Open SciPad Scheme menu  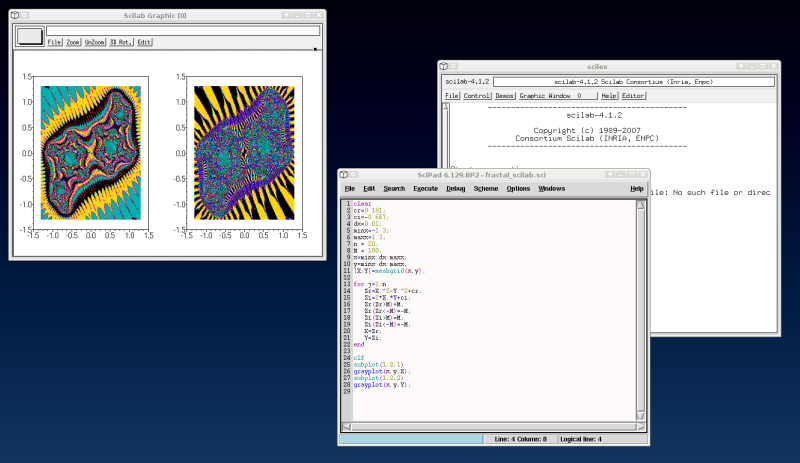486,188
